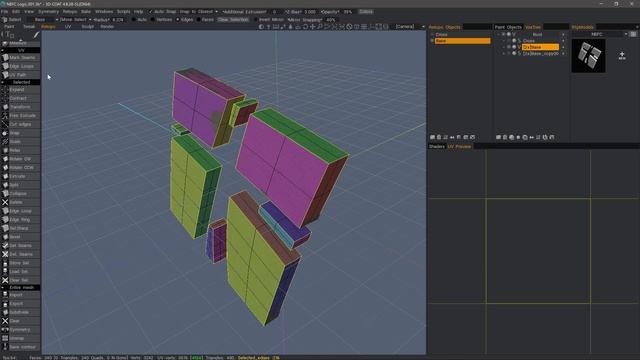
Task: Click the Relax tool
Action: [20, 150]
